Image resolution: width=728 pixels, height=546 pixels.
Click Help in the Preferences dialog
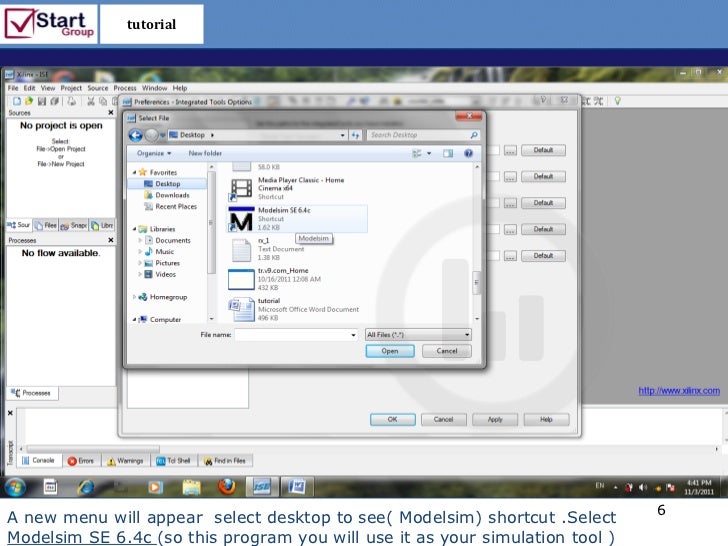point(546,419)
